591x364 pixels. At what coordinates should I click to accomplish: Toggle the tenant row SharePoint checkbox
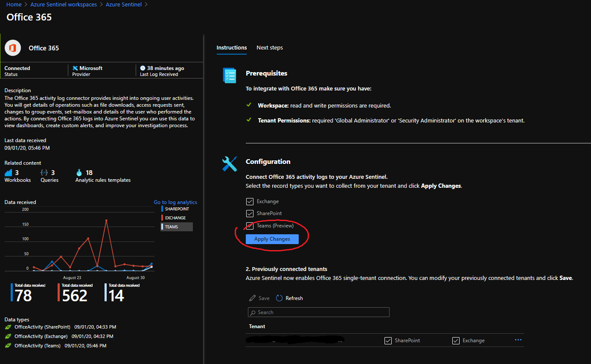point(388,341)
